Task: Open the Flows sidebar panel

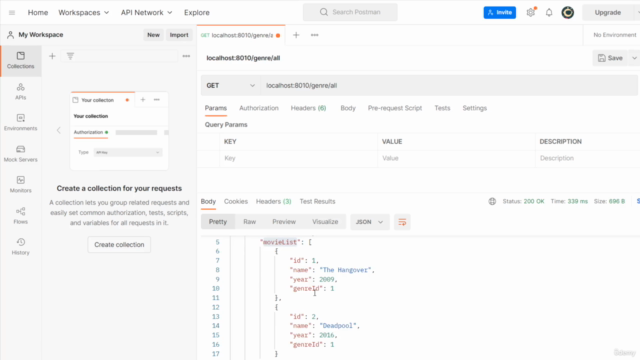Action: point(20,216)
